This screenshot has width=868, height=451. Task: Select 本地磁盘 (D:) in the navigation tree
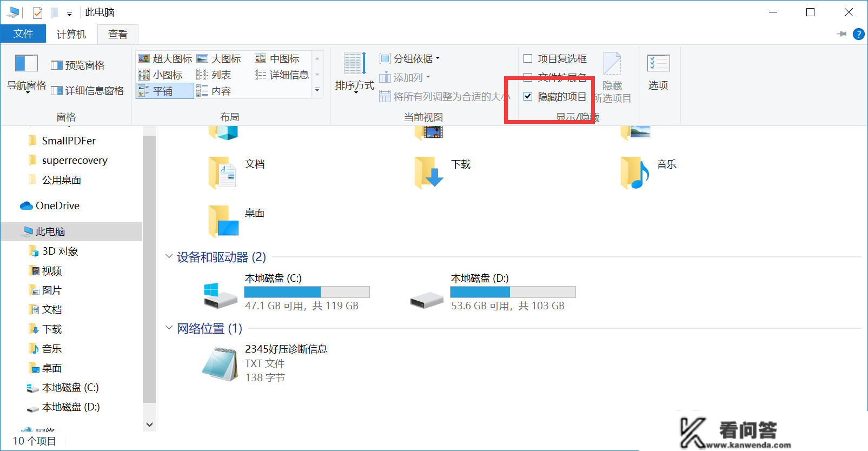pyautogui.click(x=71, y=407)
